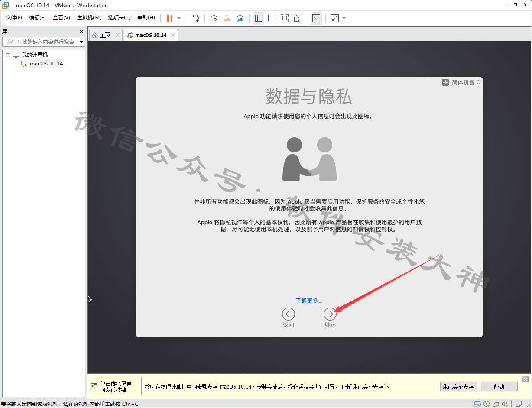Click the status bar Ctrl+G hint text
This screenshot has width=532, height=408.
click(x=71, y=404)
